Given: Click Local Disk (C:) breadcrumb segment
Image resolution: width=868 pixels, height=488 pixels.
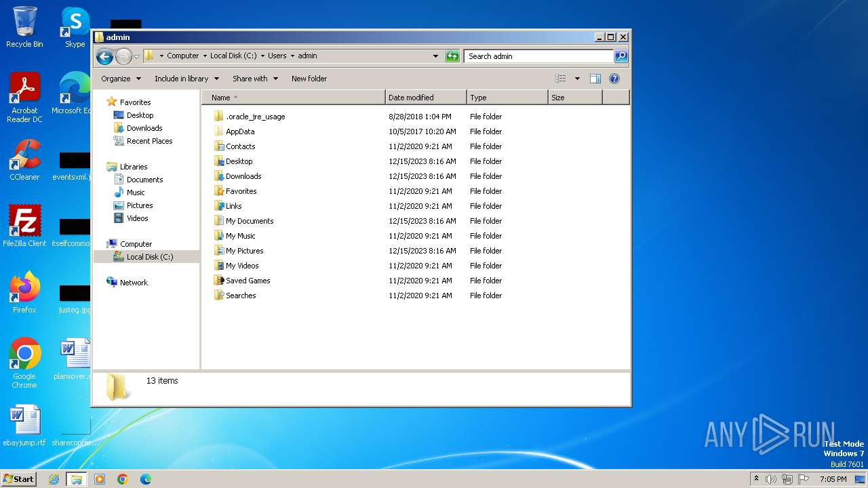Looking at the screenshot, I should (x=233, y=56).
